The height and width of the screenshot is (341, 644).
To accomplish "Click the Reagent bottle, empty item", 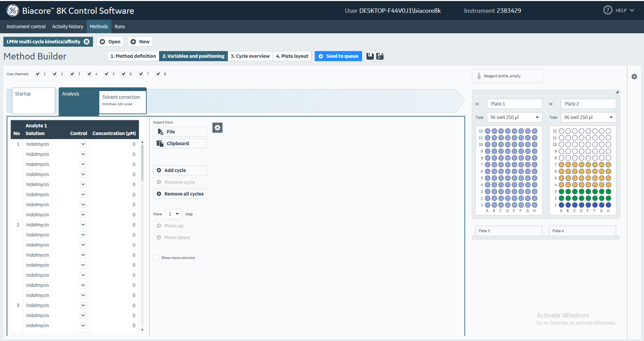I will 507,76.
